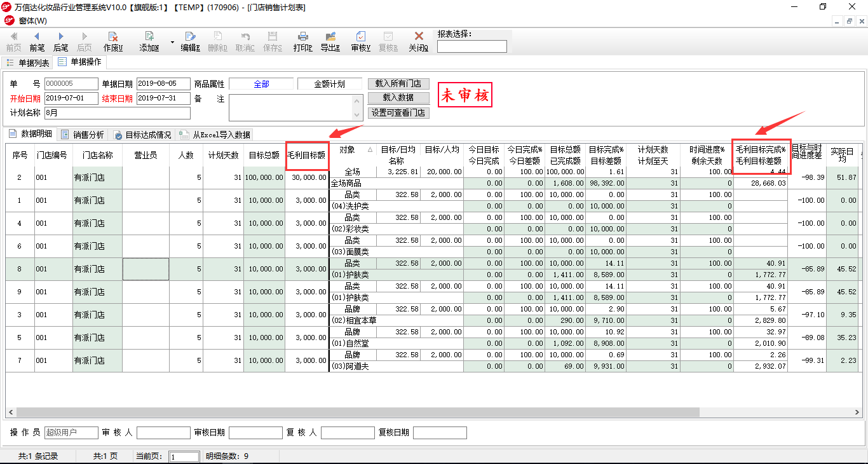Click the 单据日期 field 2019-08-05

[163, 84]
